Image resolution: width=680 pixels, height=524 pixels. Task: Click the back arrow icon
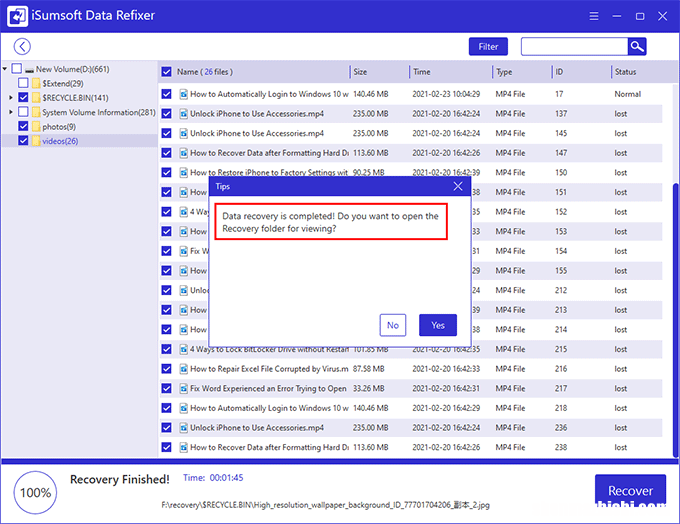[22, 46]
